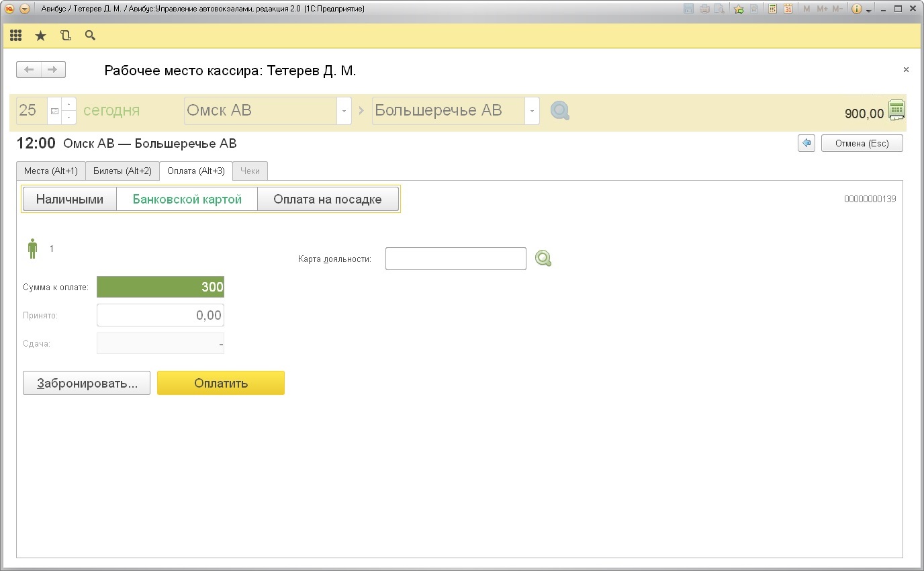Click the trip search magnifier beside Большеречье АВ
The image size is (924, 571).
pyautogui.click(x=560, y=111)
